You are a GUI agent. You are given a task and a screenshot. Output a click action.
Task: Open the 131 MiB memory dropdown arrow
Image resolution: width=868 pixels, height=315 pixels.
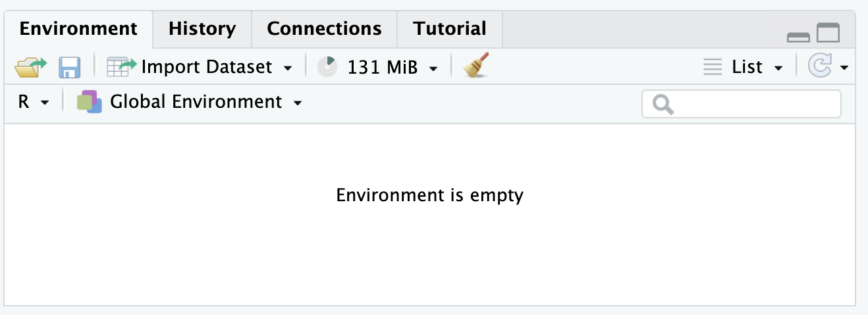pyautogui.click(x=433, y=68)
